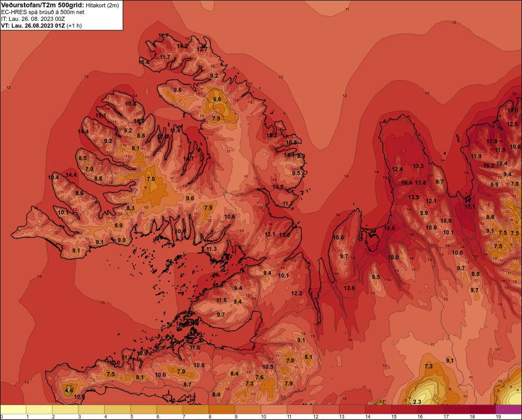Screen dimensions: 522x420
Task: Click the title 'Veðurstofan/T2m 500grid: Hitakort (2m)'
Action: click(60, 5)
